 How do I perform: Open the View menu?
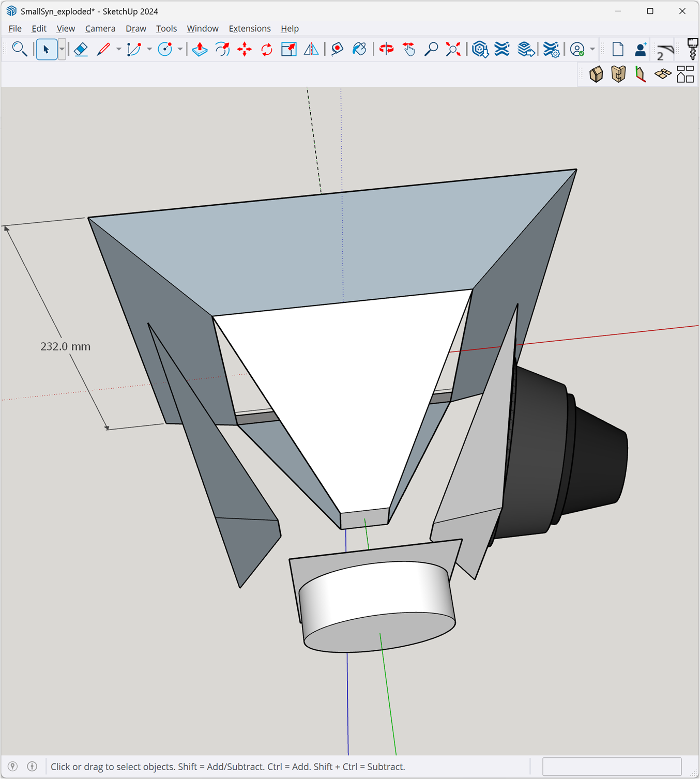tap(66, 28)
